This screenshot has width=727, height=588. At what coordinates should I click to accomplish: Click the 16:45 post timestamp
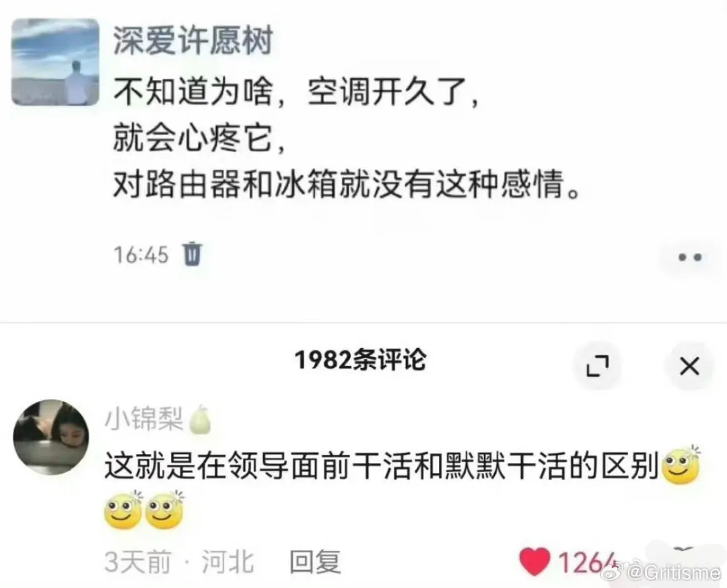pos(141,255)
